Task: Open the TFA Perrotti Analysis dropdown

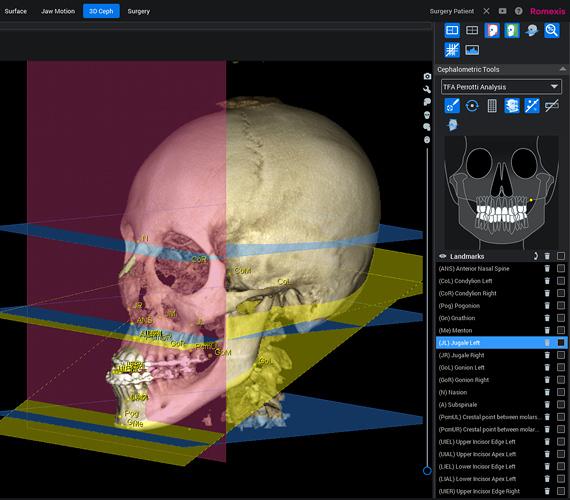Action: click(x=501, y=87)
